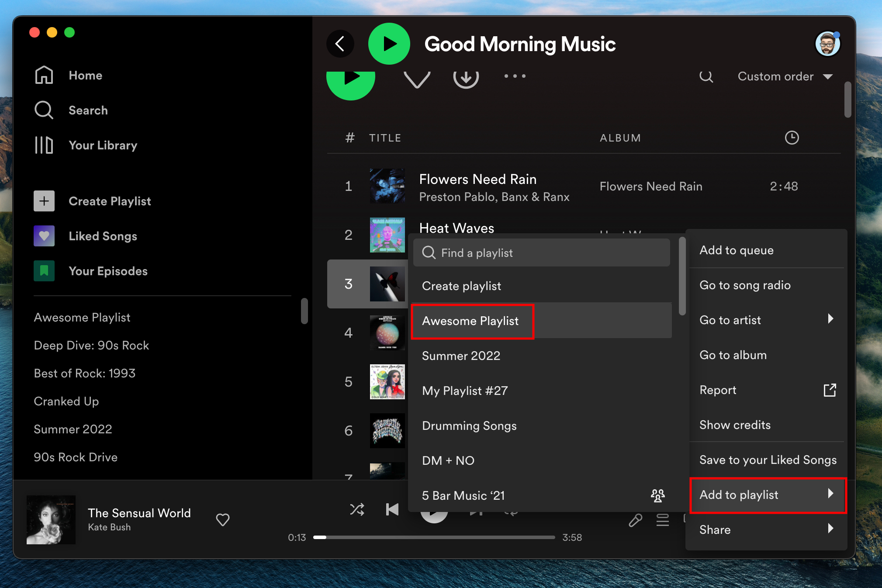The image size is (882, 588).
Task: Click the back navigation arrow button
Action: coord(340,43)
